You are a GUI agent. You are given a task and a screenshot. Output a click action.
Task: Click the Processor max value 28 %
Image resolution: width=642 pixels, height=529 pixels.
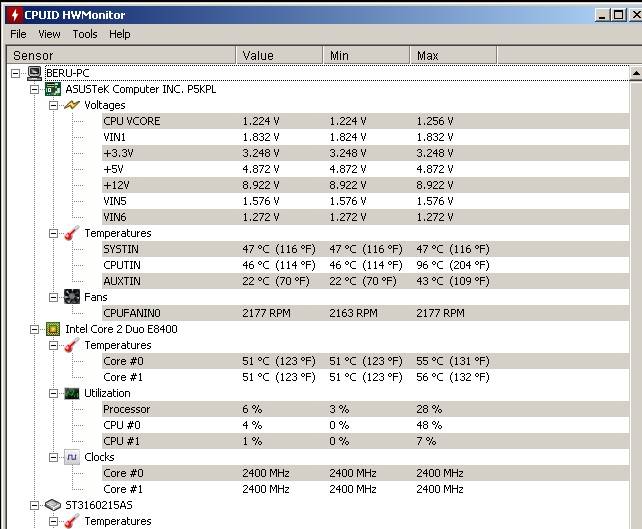(x=429, y=409)
